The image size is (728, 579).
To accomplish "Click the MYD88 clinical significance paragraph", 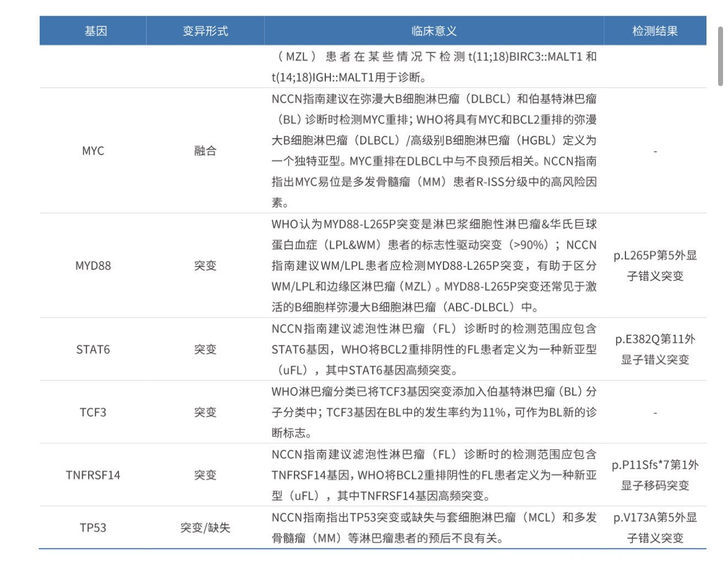I will [x=434, y=265].
